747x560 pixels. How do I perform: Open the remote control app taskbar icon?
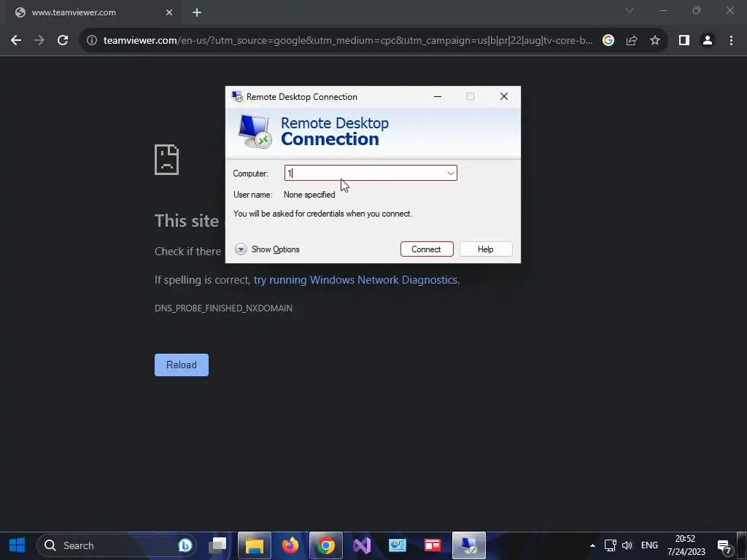[398, 545]
